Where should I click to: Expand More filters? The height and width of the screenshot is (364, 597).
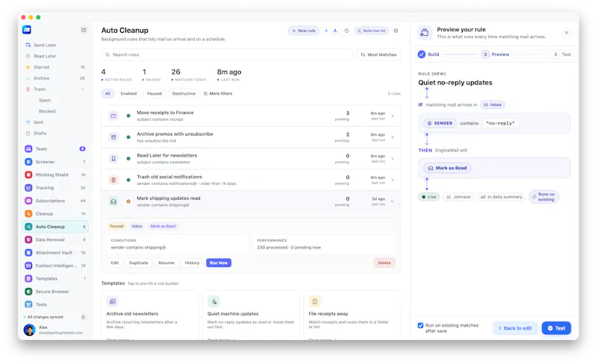218,94
